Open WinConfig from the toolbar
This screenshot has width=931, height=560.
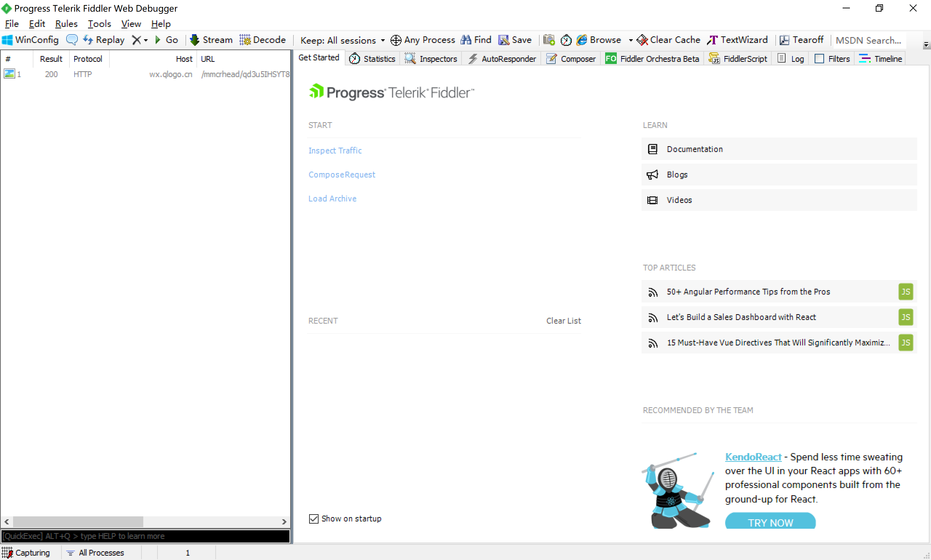31,40
